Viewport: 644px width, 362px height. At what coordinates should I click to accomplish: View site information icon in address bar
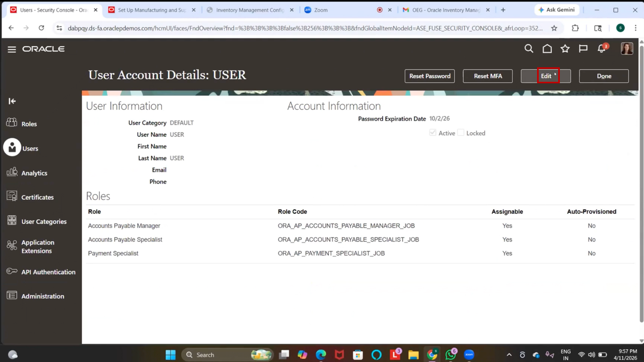click(x=59, y=28)
